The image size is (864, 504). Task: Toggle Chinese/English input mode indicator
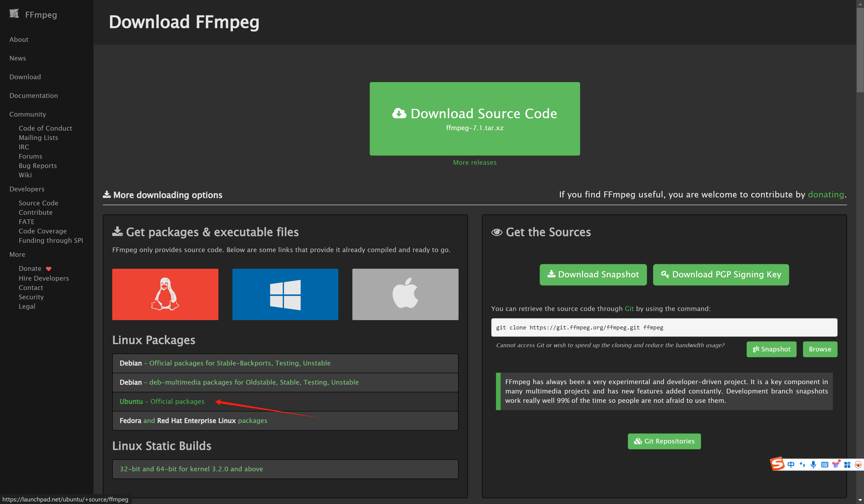tap(791, 465)
